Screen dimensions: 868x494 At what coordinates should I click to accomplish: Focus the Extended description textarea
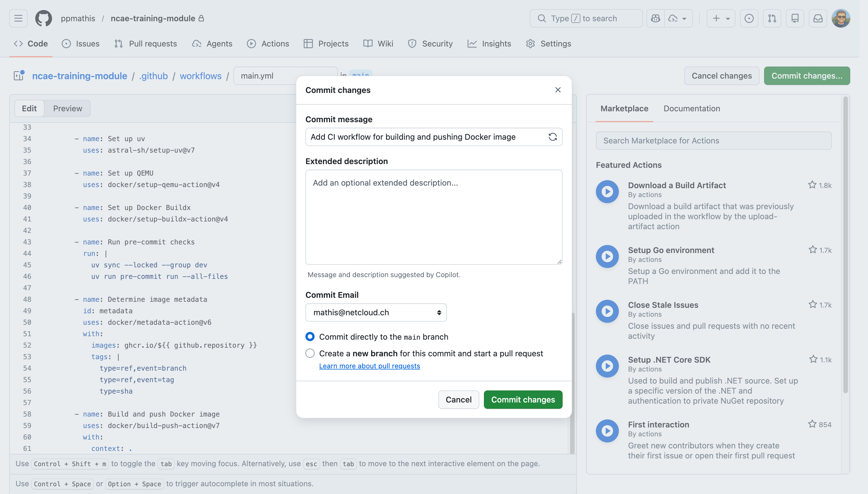[434, 217]
